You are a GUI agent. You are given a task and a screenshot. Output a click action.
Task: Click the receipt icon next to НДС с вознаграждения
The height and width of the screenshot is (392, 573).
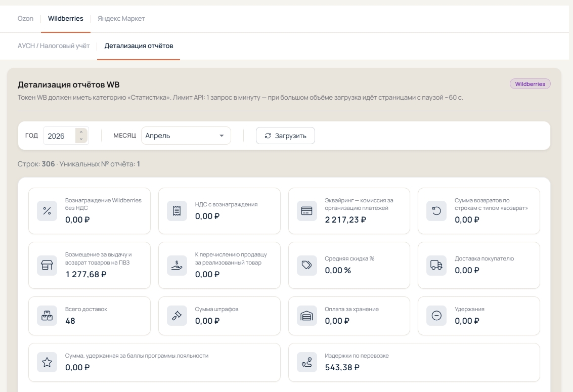pyautogui.click(x=177, y=211)
